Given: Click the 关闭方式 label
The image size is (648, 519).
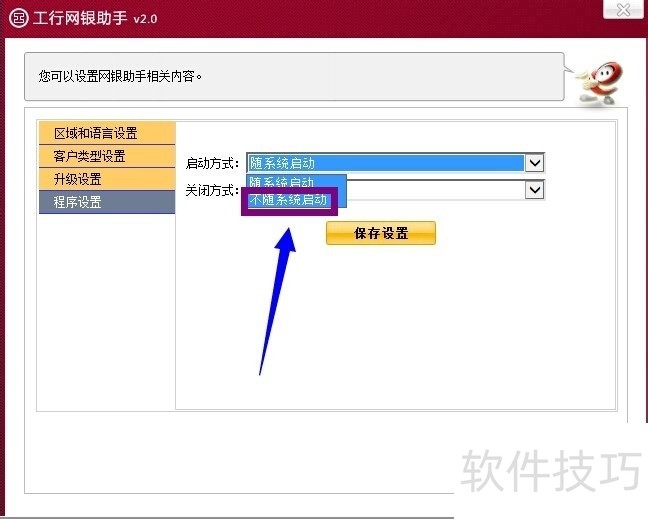Looking at the screenshot, I should 212,191.
